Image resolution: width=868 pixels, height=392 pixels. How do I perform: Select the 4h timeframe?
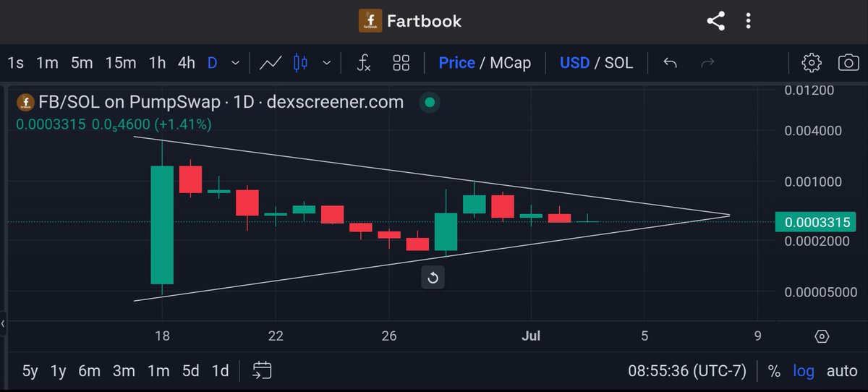tap(187, 63)
